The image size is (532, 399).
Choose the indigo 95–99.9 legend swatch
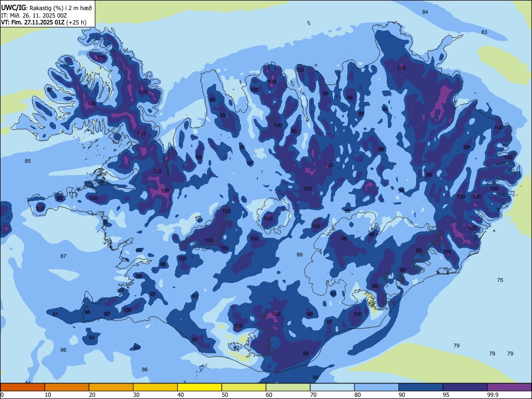pyautogui.click(x=465, y=387)
